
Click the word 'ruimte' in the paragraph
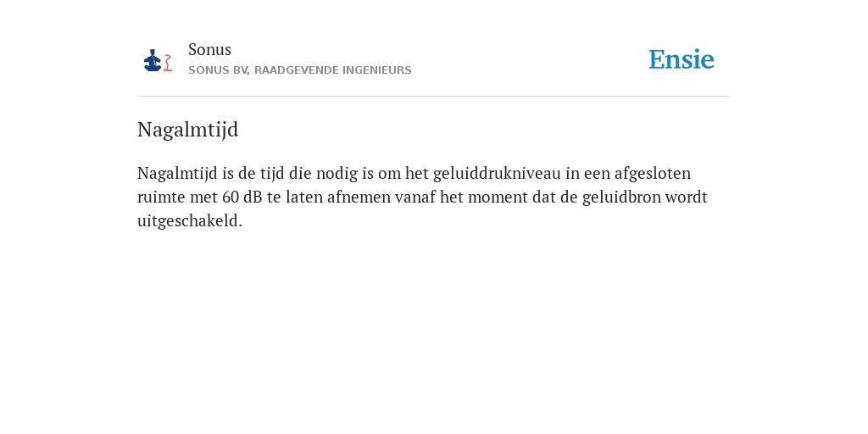coord(162,197)
